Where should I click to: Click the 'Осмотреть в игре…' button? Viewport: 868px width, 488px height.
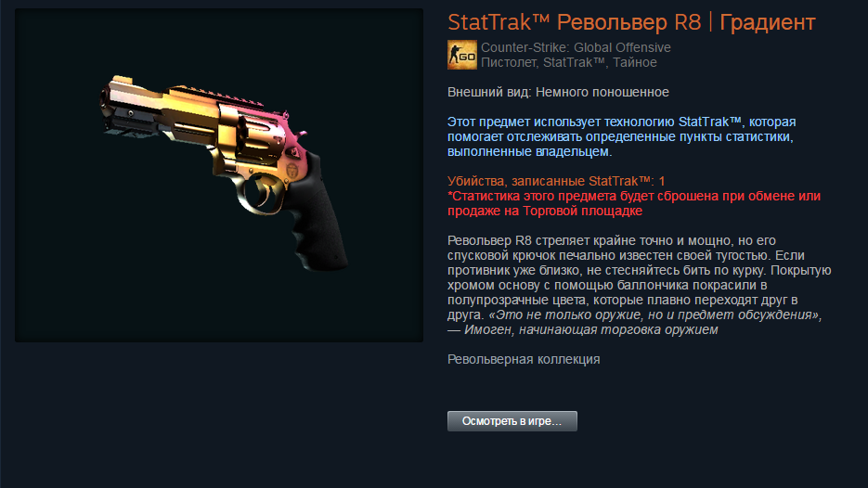512,421
